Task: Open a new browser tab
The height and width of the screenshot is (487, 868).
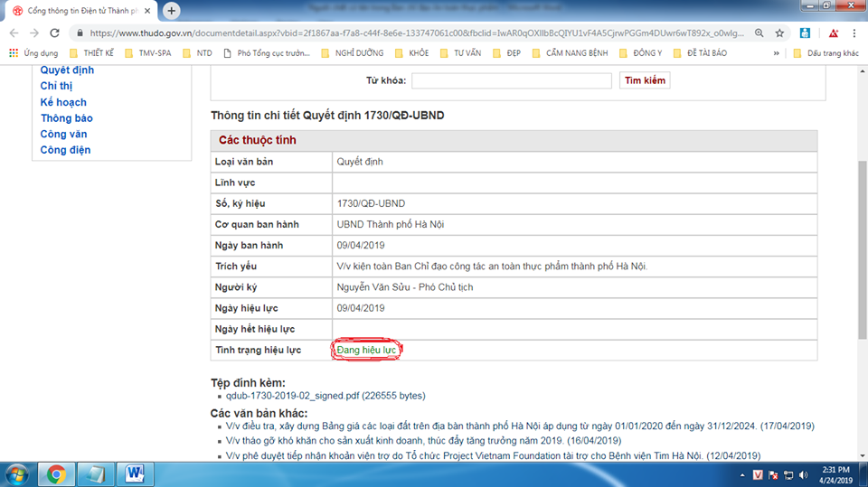Action: 171,11
